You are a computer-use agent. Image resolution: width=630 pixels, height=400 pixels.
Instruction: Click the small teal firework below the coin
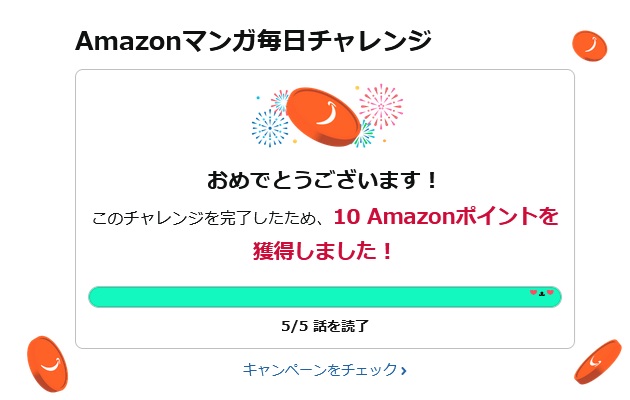click(364, 134)
